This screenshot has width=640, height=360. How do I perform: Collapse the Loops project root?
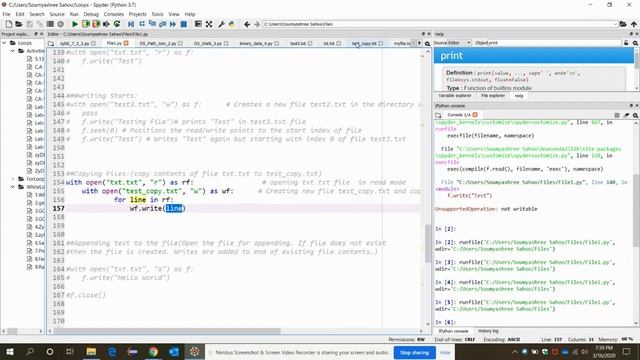coord(4,43)
